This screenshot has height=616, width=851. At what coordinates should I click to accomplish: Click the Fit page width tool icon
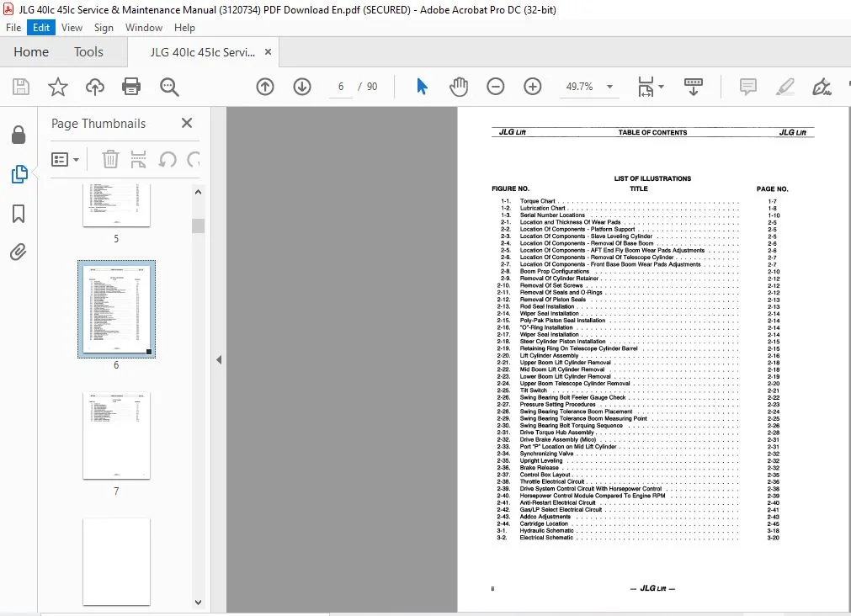646,87
